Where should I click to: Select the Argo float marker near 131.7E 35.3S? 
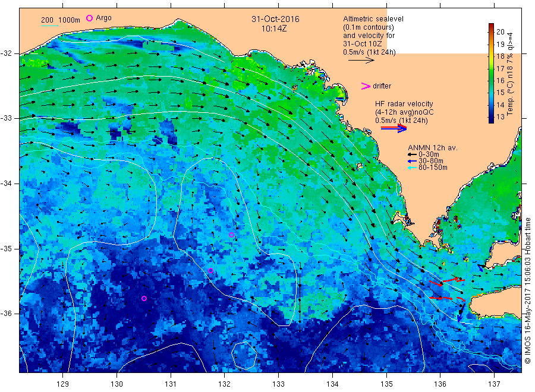(x=210, y=271)
